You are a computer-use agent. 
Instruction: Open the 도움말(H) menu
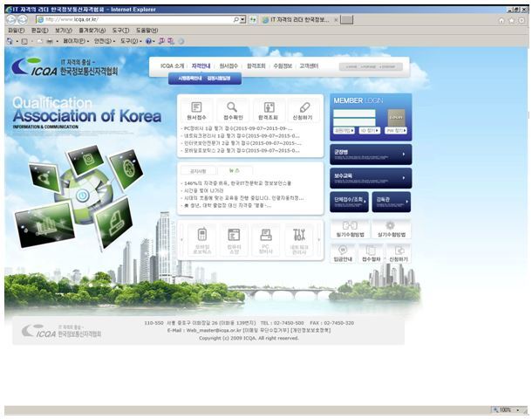click(147, 31)
